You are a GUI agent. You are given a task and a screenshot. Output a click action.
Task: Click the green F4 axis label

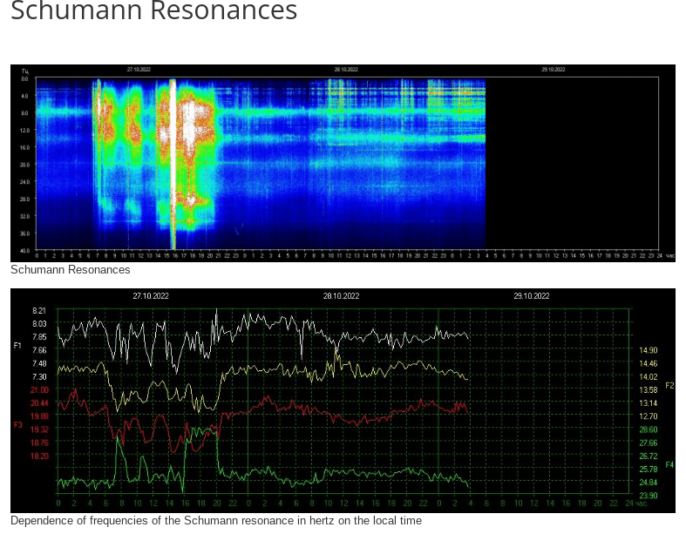coord(670,464)
